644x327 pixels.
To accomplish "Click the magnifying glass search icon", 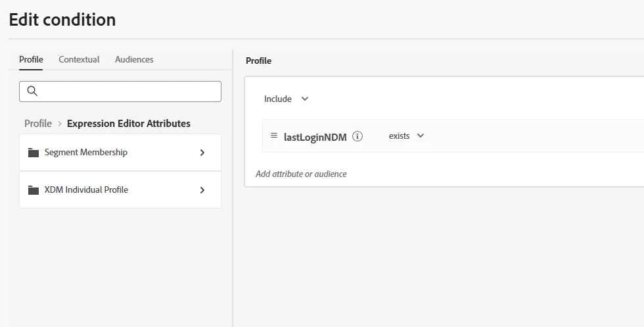I will 32,91.
